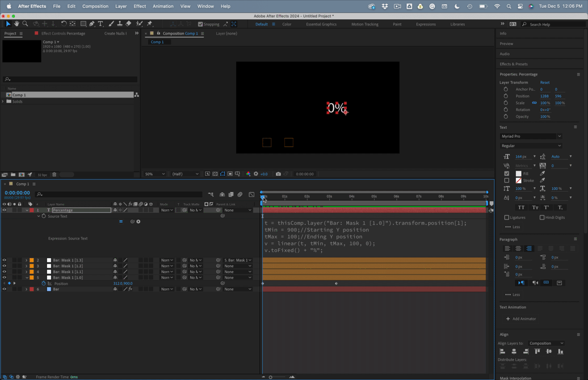The width and height of the screenshot is (588, 380).
Task: Hide the Bar: Mask 1 [1.3] layer
Action: pos(4,260)
